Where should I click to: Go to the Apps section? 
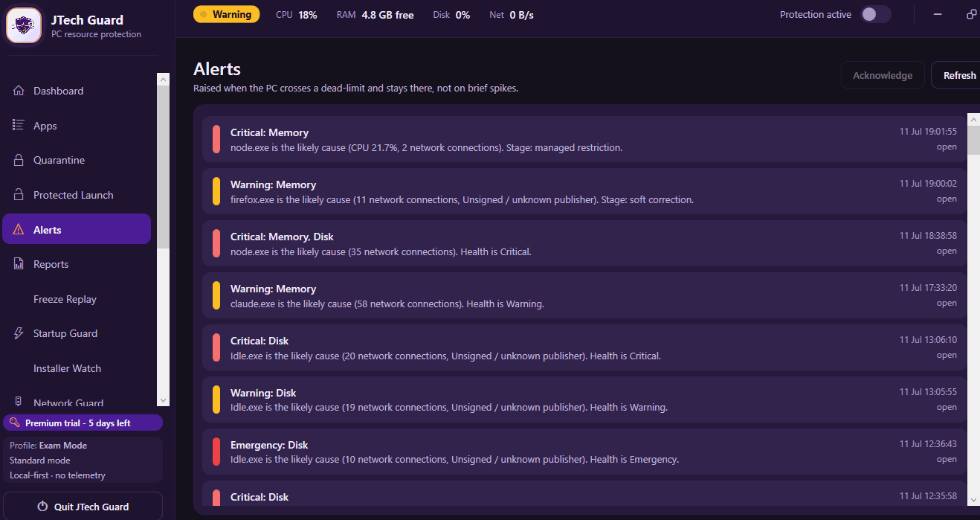click(x=77, y=126)
